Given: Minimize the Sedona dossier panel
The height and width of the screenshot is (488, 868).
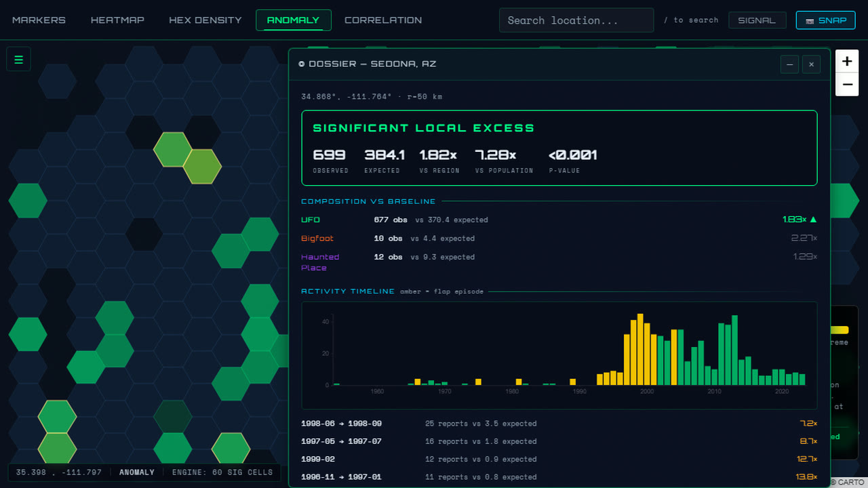Looking at the screenshot, I should [789, 64].
